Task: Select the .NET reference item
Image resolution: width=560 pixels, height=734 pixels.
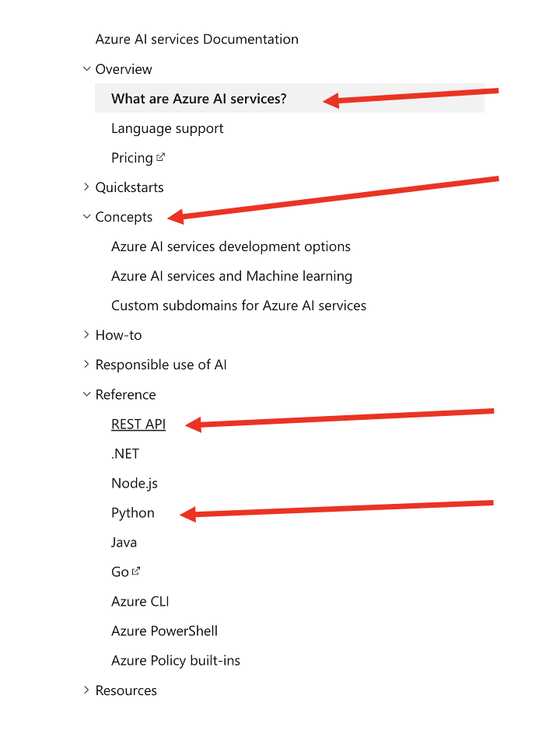Action: click(125, 453)
